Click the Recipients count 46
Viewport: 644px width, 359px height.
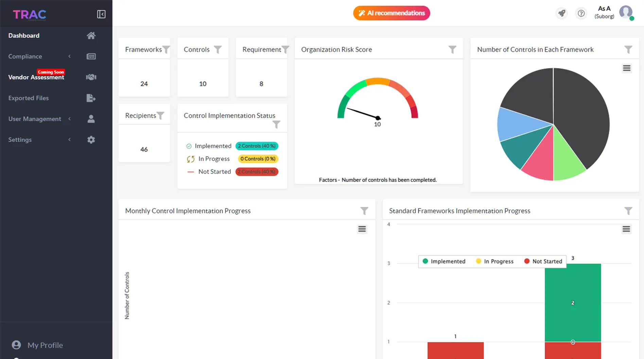coord(144,149)
